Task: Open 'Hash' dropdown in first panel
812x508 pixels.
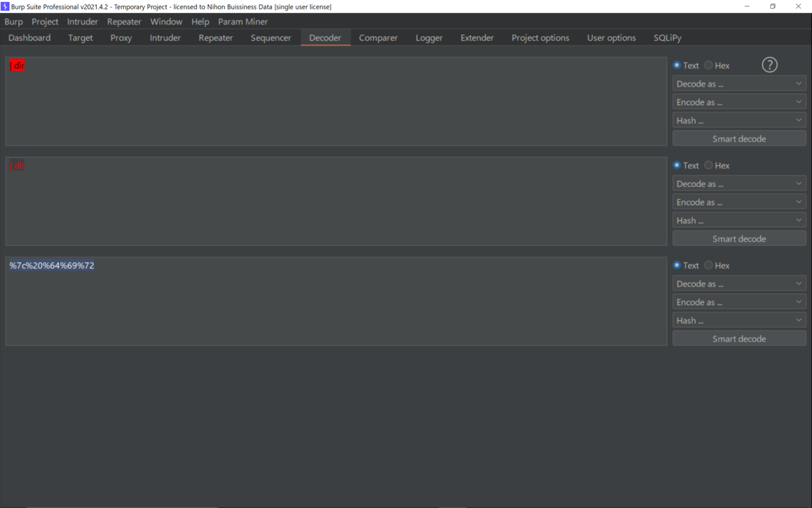Action: [739, 121]
